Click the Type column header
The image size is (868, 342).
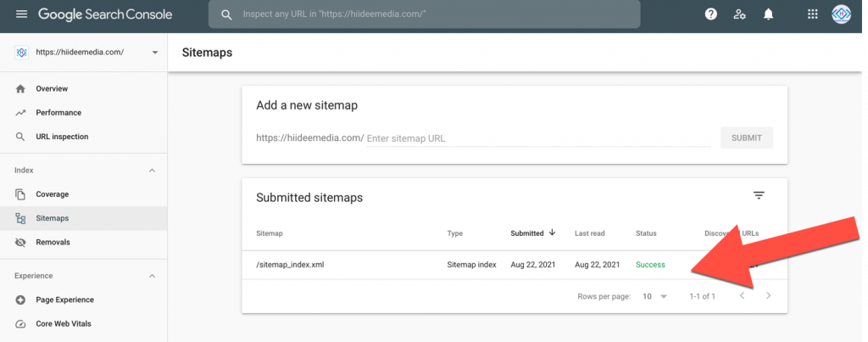454,233
